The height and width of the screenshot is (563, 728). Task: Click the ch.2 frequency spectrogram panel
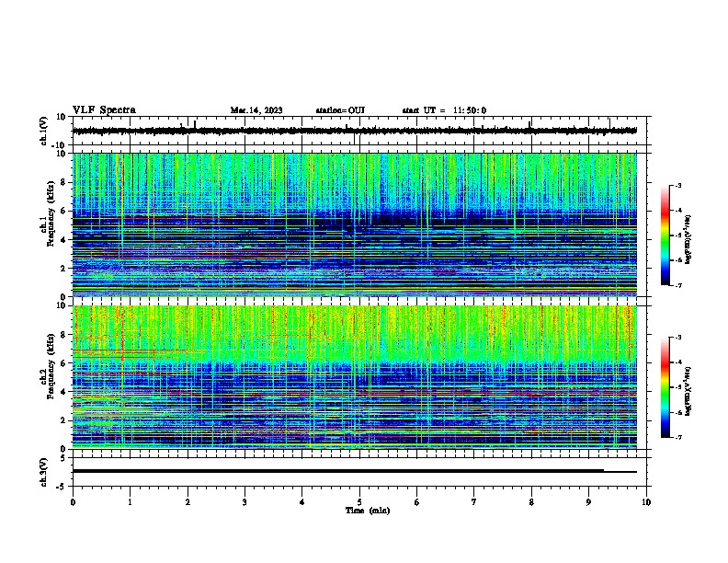[x=355, y=377]
